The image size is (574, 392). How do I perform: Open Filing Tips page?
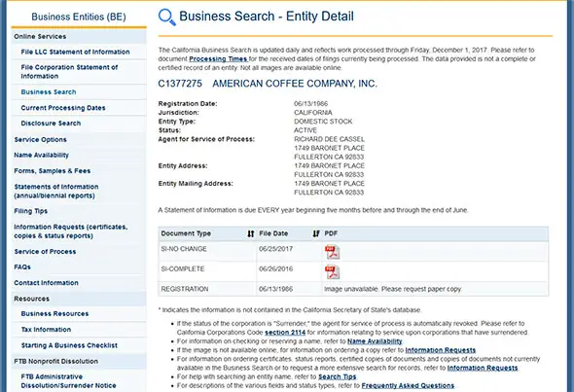(x=31, y=211)
